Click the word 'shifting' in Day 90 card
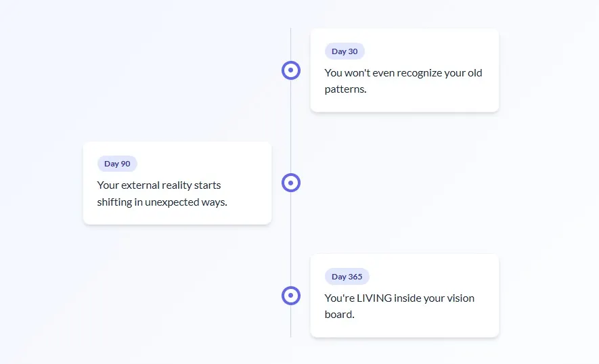Viewport: 599px width, 364px height. coord(115,202)
